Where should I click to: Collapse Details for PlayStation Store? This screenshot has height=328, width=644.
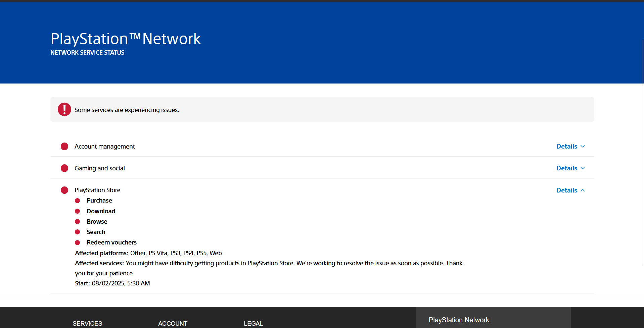(x=570, y=190)
